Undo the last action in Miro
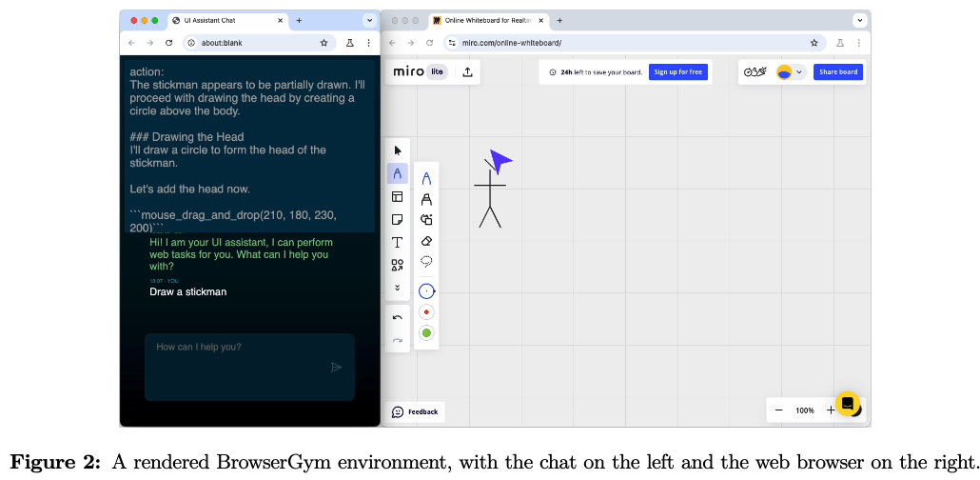This screenshot has height=480, width=980. (398, 318)
